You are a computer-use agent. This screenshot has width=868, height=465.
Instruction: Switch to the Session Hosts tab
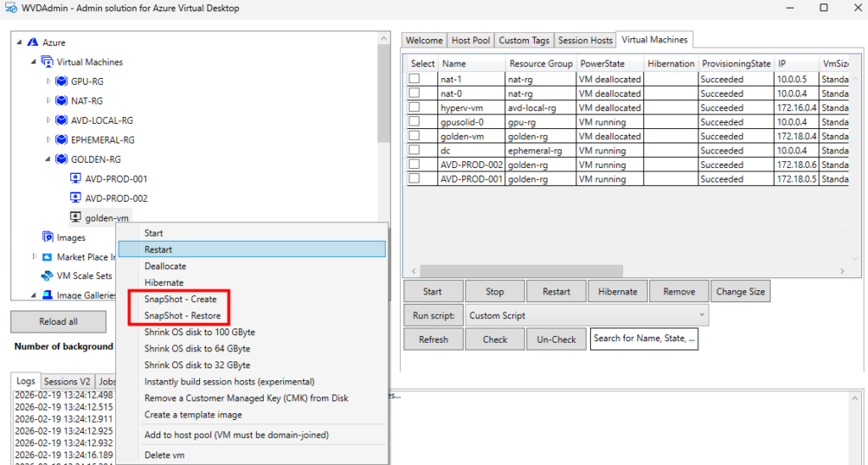[x=585, y=40]
